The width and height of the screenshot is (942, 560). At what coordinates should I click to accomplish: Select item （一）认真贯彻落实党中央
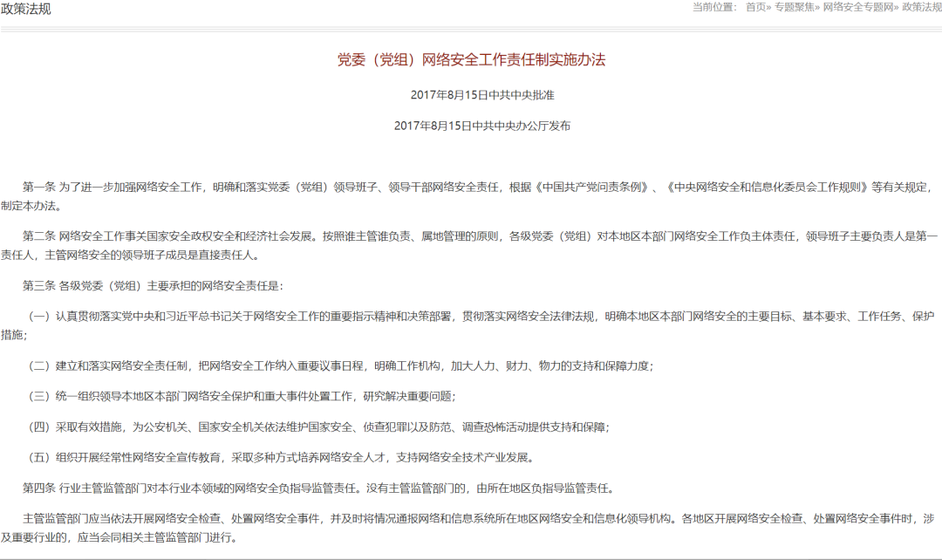(x=468, y=325)
